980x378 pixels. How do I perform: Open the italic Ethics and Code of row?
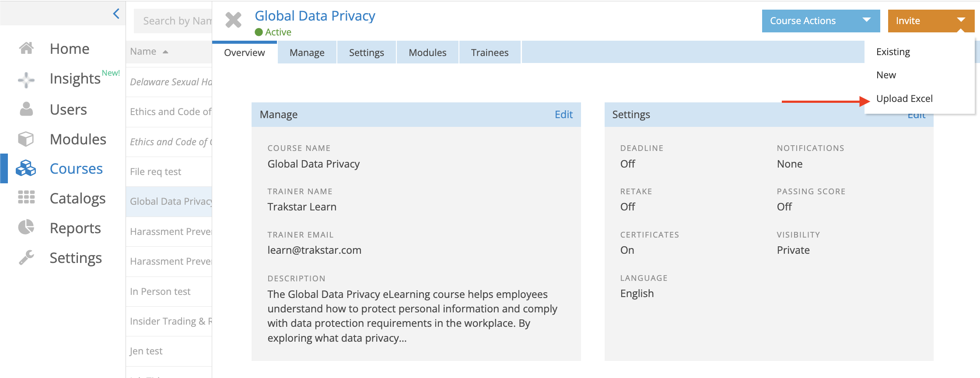(169, 142)
